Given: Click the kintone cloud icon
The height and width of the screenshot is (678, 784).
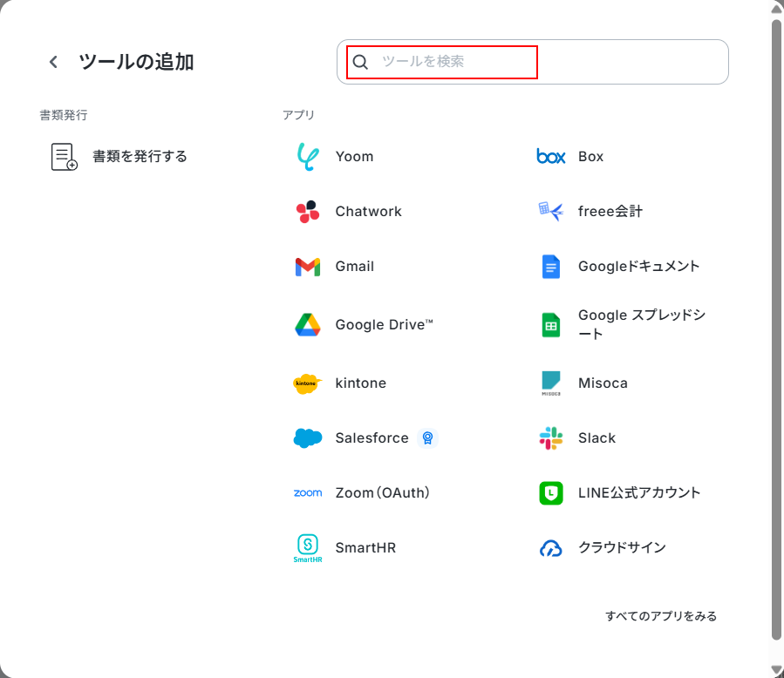Looking at the screenshot, I should click(x=308, y=383).
